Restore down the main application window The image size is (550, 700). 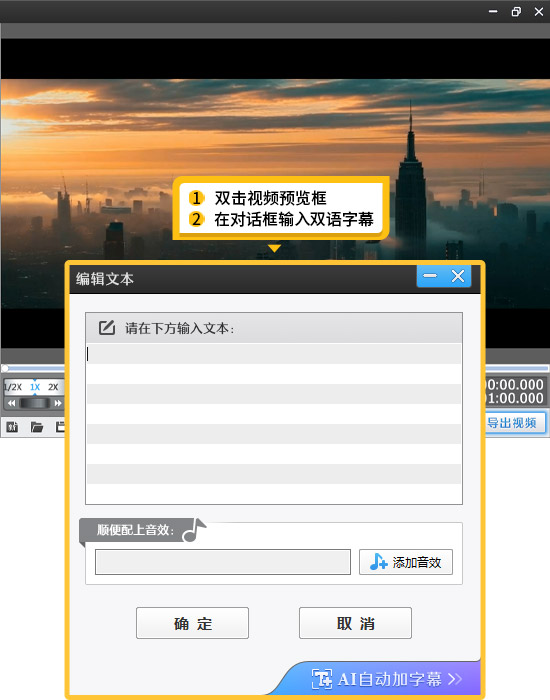(x=516, y=12)
